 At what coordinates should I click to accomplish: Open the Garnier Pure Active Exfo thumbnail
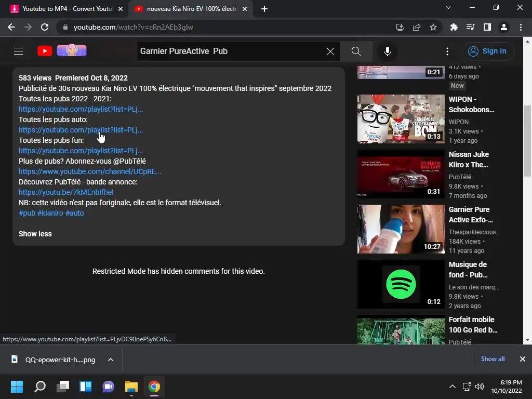tap(401, 229)
